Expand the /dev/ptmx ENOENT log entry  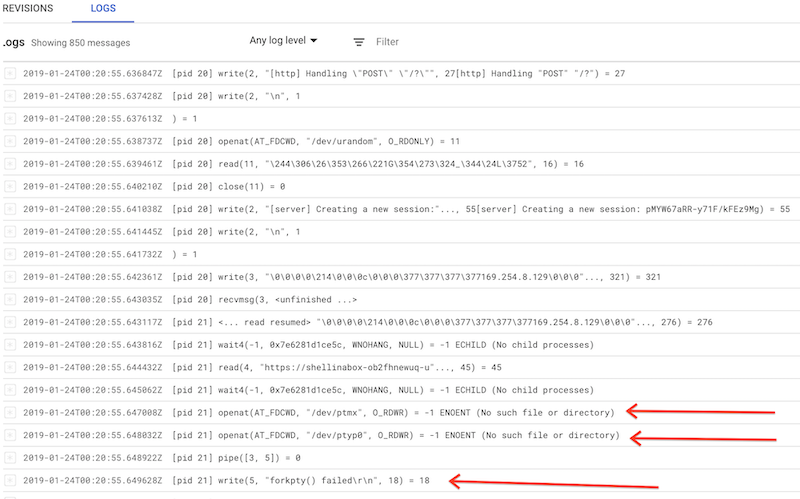(x=10, y=412)
